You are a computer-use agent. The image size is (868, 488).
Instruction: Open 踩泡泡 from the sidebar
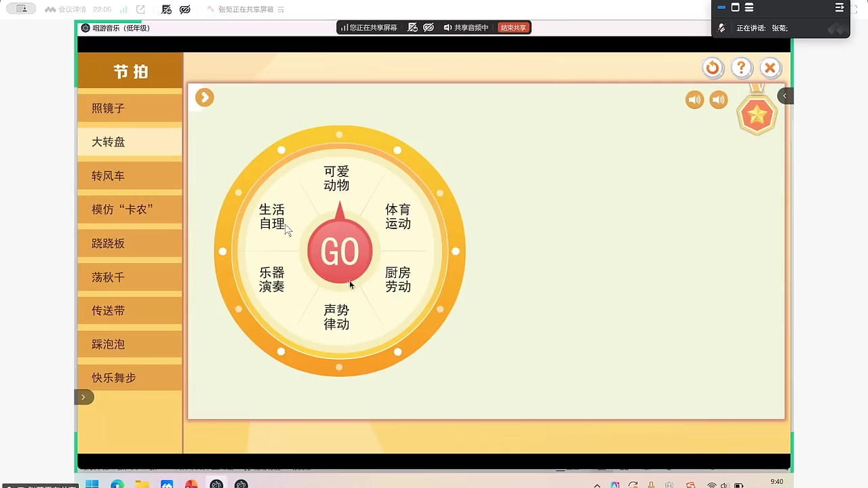pyautogui.click(x=130, y=344)
